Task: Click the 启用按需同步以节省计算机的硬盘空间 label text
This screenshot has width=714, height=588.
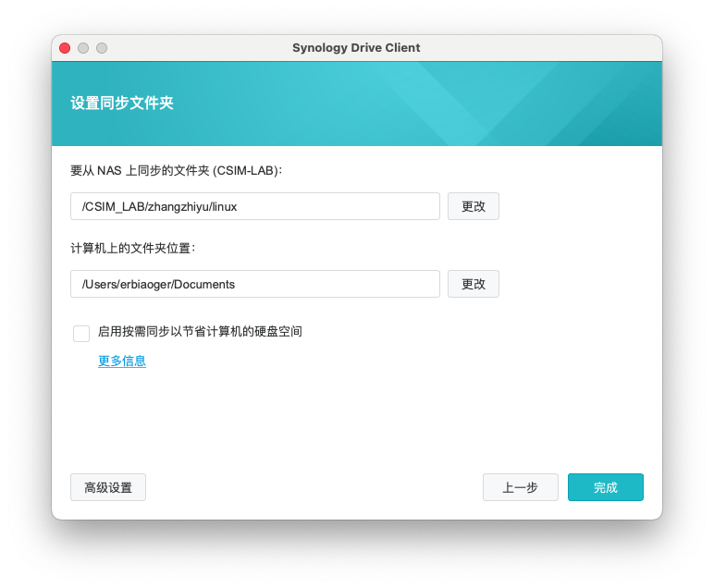Action: coord(200,331)
